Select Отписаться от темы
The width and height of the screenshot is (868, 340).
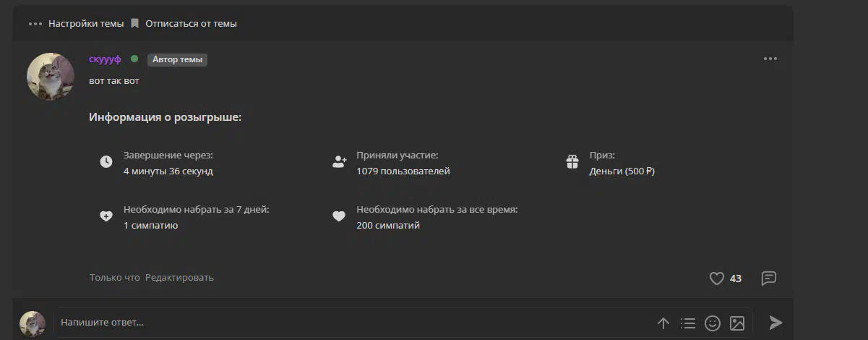pyautogui.click(x=191, y=24)
